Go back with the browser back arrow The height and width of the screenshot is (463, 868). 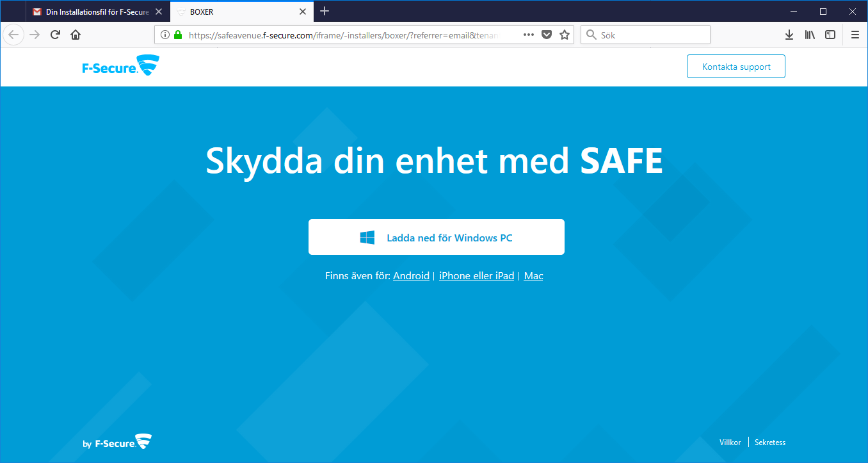click(14, 35)
